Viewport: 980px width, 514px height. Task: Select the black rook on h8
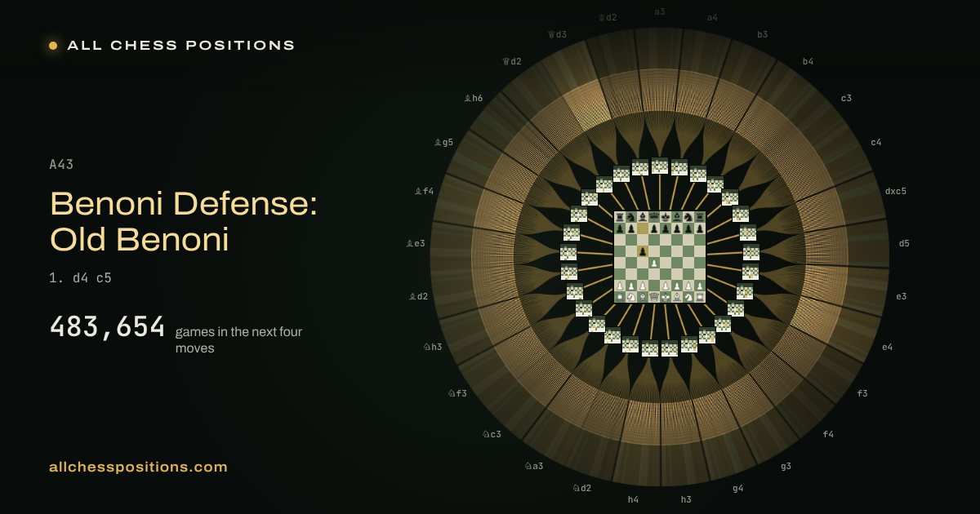pos(700,217)
